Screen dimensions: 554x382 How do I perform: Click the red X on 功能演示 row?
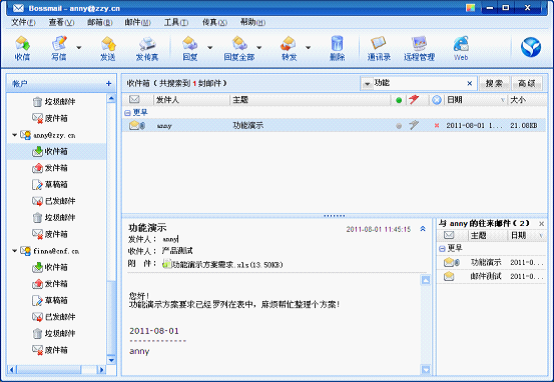pyautogui.click(x=437, y=125)
